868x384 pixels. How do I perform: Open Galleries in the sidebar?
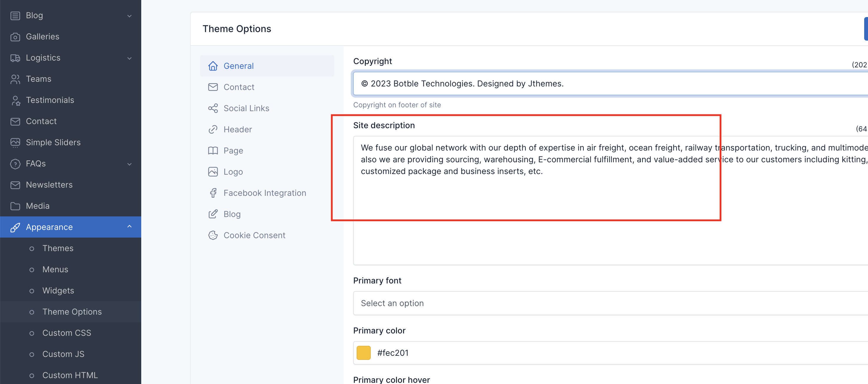70,37
